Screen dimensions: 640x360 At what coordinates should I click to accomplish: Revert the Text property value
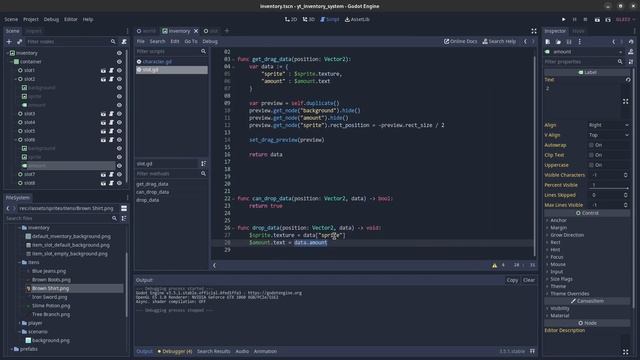point(628,80)
